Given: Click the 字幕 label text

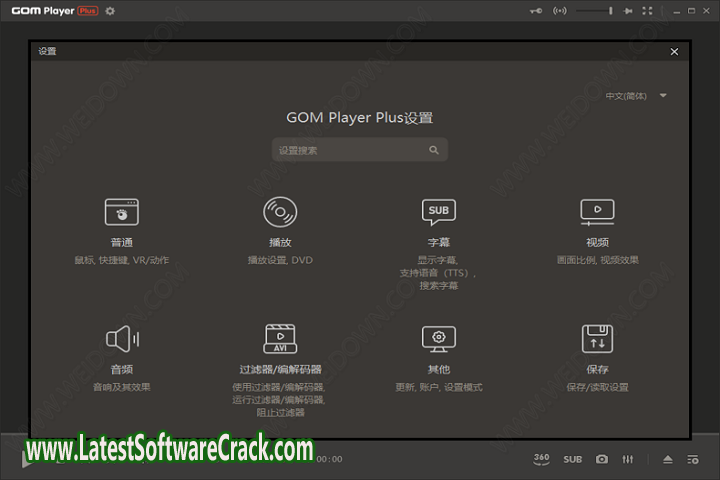Looking at the screenshot, I should click(438, 242).
